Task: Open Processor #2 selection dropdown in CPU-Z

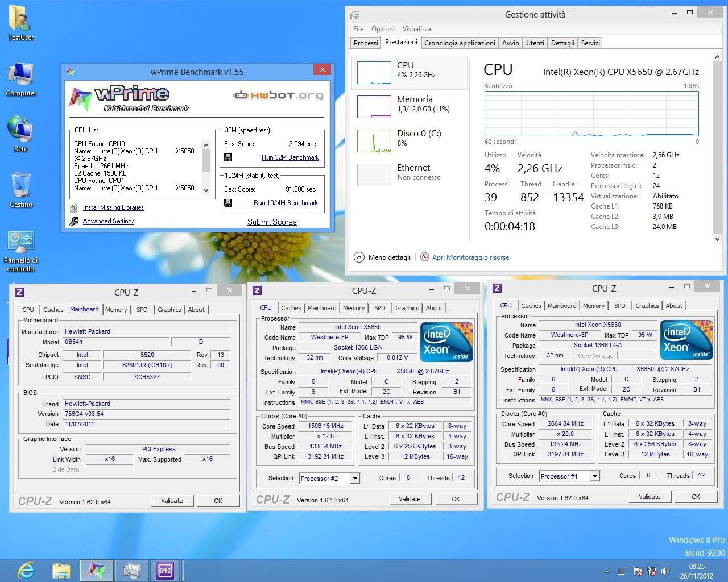Action: 355,479
